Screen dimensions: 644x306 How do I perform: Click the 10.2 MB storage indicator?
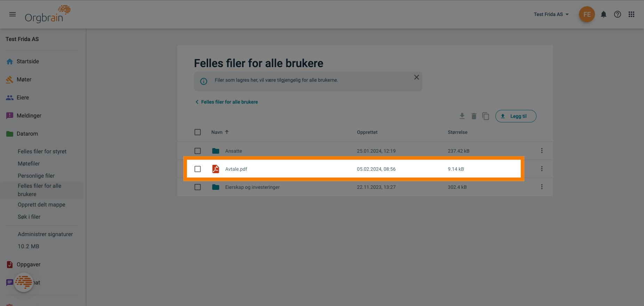pyautogui.click(x=28, y=246)
